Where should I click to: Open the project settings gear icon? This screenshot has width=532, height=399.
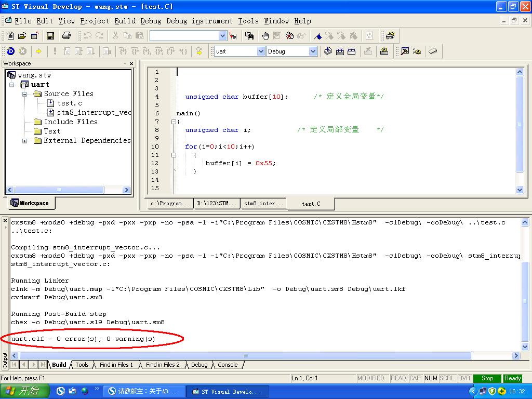pos(384,51)
